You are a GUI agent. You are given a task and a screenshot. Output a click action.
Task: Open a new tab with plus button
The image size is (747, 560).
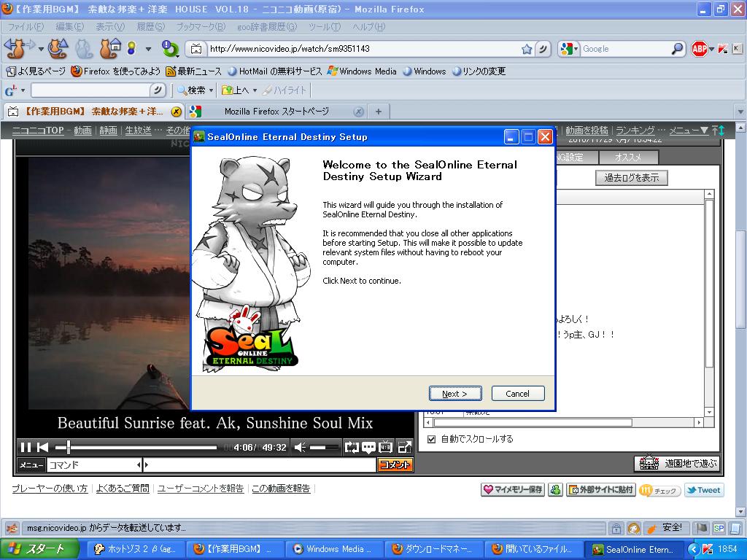(379, 112)
